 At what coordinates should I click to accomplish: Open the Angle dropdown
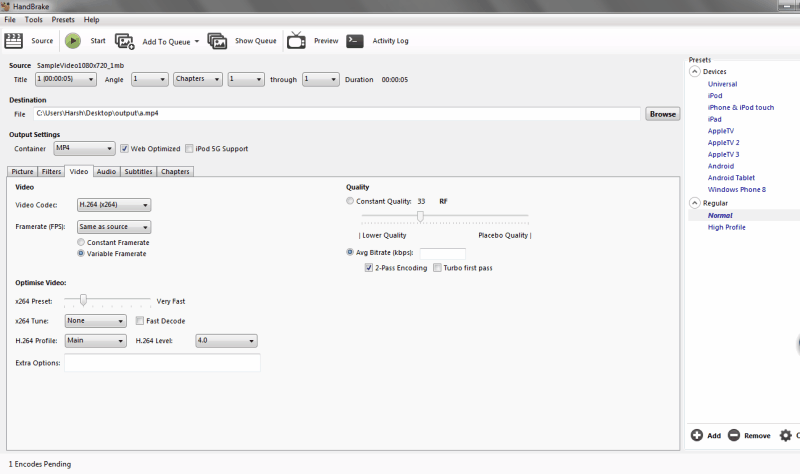(149, 79)
